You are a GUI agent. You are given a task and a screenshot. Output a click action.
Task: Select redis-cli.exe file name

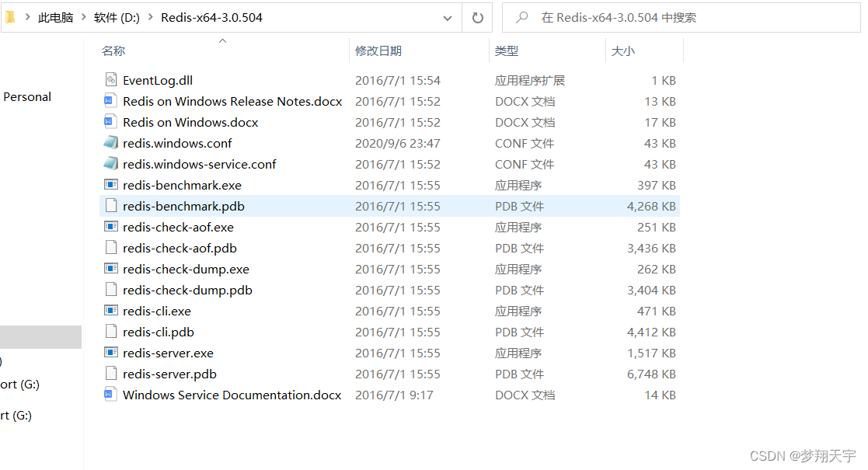(157, 312)
